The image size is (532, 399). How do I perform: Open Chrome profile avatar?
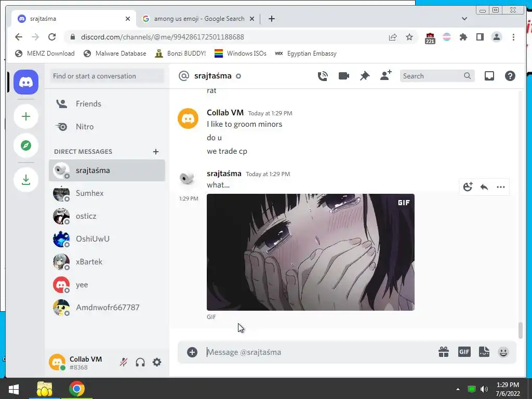pyautogui.click(x=496, y=37)
